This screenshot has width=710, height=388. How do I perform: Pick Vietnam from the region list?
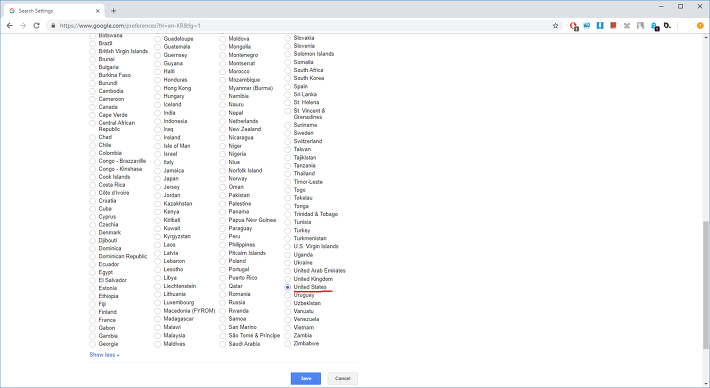click(x=288, y=328)
